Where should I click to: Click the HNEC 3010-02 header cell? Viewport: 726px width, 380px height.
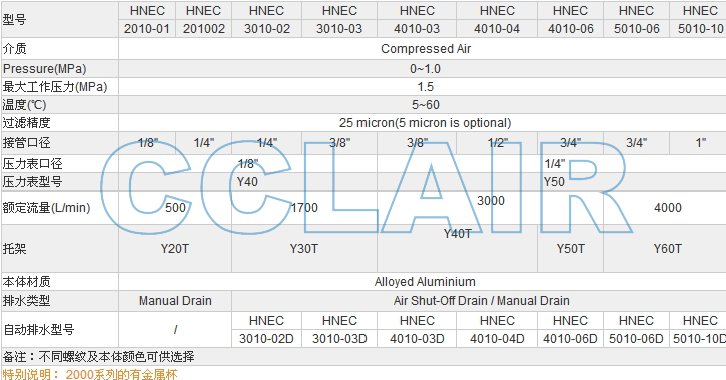point(267,19)
